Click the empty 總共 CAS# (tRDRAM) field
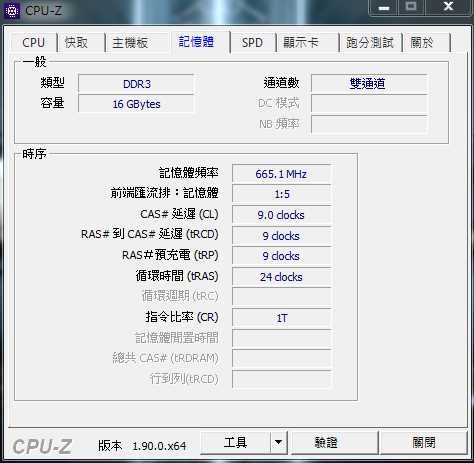 282,359
